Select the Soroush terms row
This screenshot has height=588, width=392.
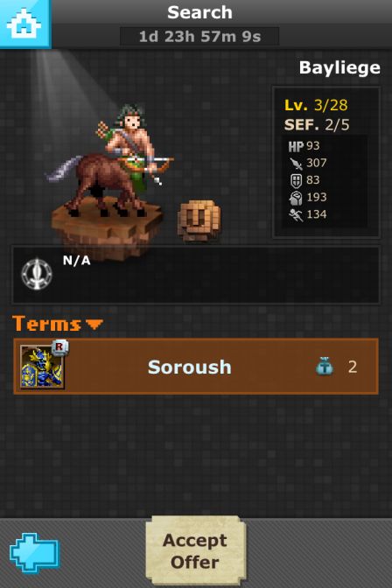(196, 367)
